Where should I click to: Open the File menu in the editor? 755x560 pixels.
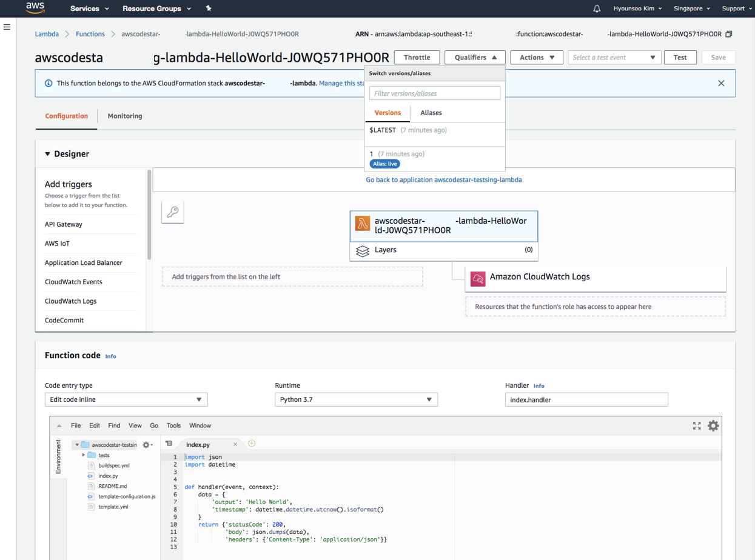pos(76,425)
